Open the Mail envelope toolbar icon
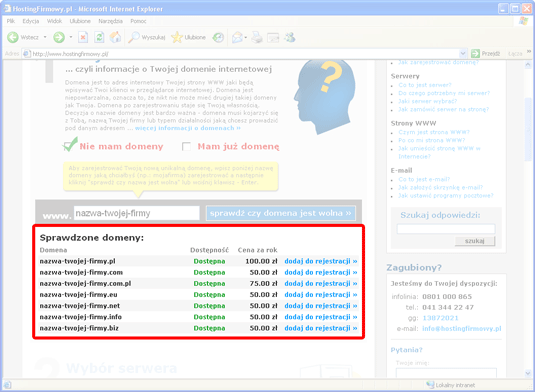This screenshot has height=392, width=535. tap(237, 37)
